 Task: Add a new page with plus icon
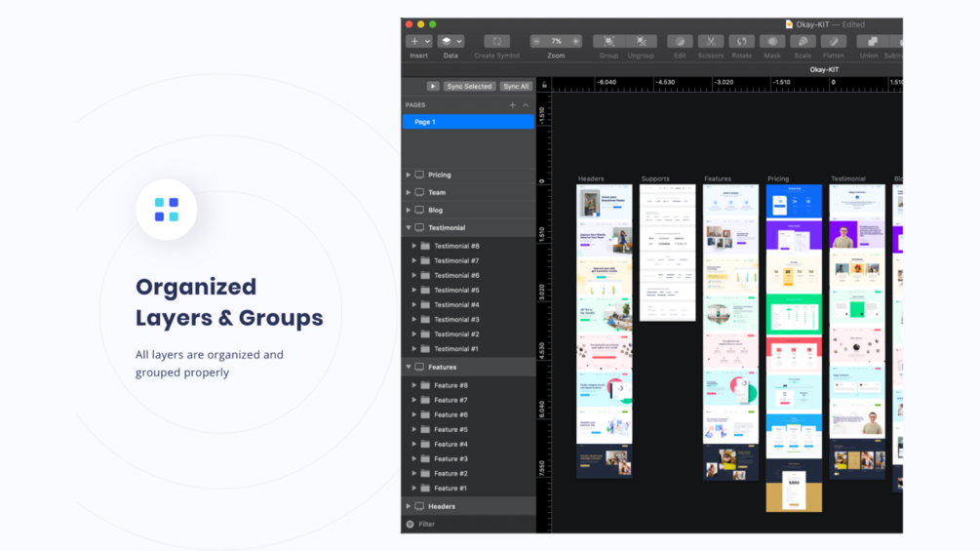pyautogui.click(x=513, y=105)
